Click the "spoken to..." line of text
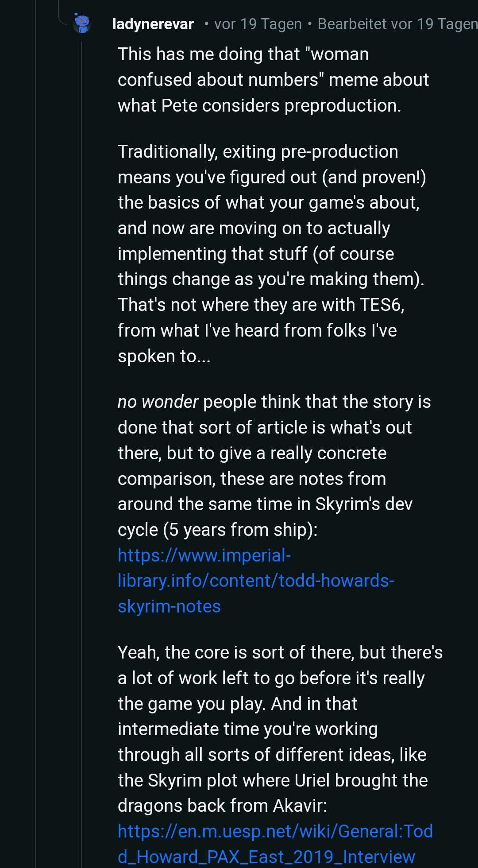This screenshot has height=868, width=478. click(164, 356)
